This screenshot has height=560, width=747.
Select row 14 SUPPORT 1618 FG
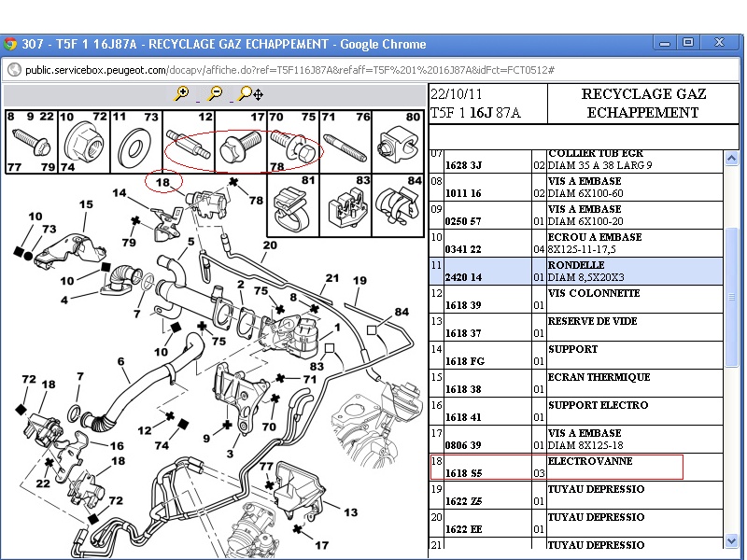tap(576, 356)
